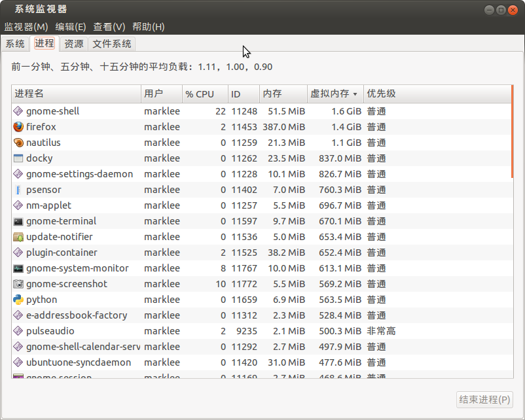Viewport: 525px width, 420px height.
Task: Click the gnome-shell process icon
Action: (x=18, y=111)
